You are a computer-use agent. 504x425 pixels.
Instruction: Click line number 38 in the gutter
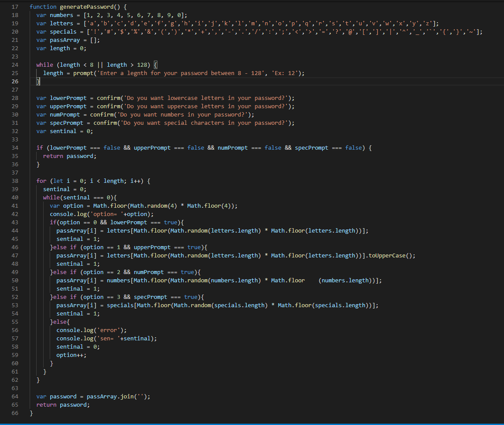click(x=15, y=181)
